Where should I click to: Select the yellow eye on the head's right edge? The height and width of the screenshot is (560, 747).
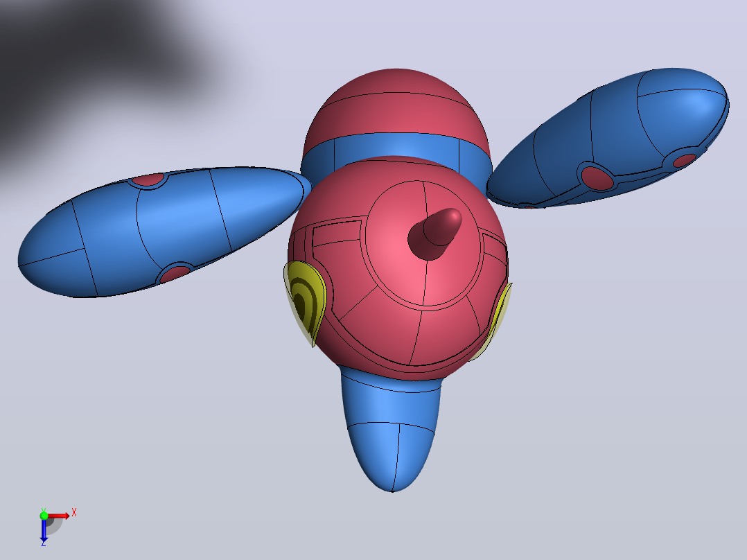(x=495, y=320)
